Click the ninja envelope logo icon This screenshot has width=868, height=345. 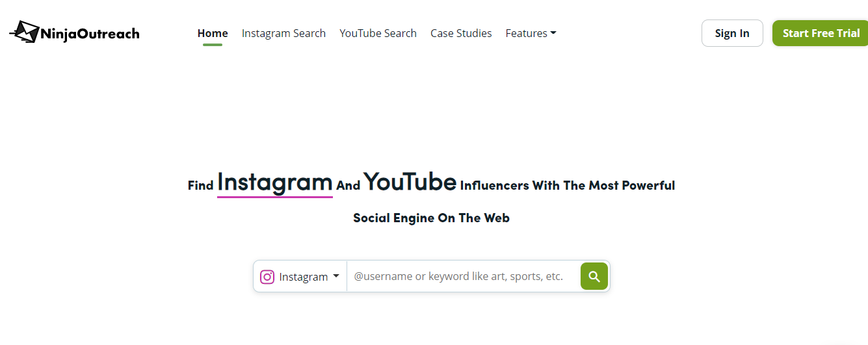[25, 32]
